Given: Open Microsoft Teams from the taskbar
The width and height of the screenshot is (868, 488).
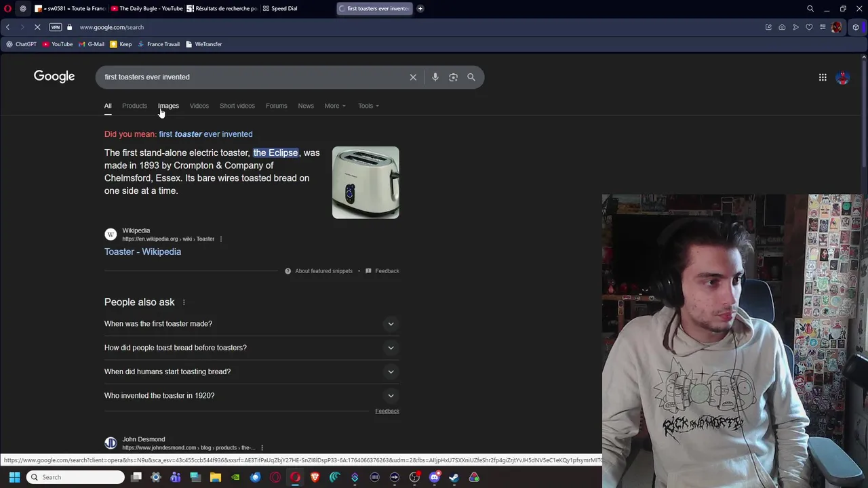Looking at the screenshot, I should click(x=176, y=477).
